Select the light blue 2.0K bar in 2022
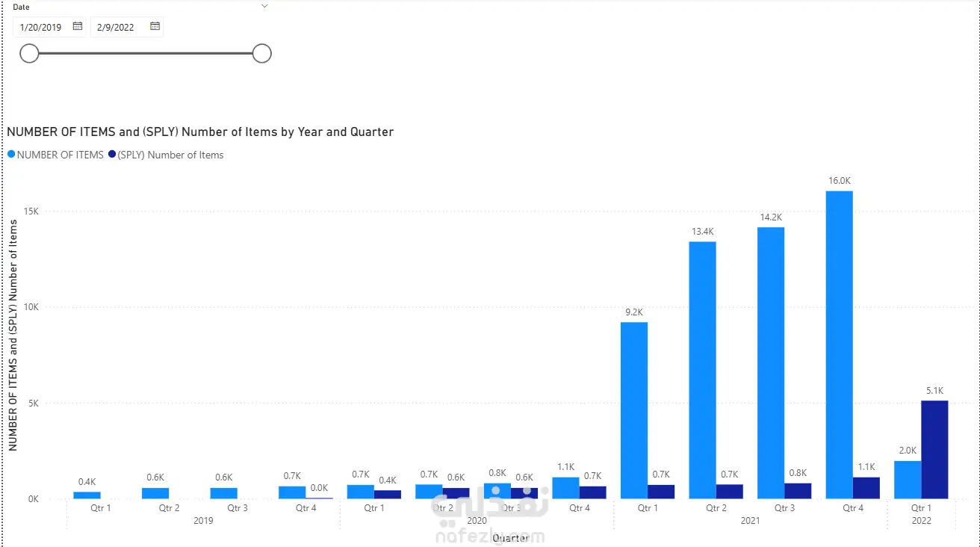This screenshot has height=547, width=980. (x=908, y=480)
